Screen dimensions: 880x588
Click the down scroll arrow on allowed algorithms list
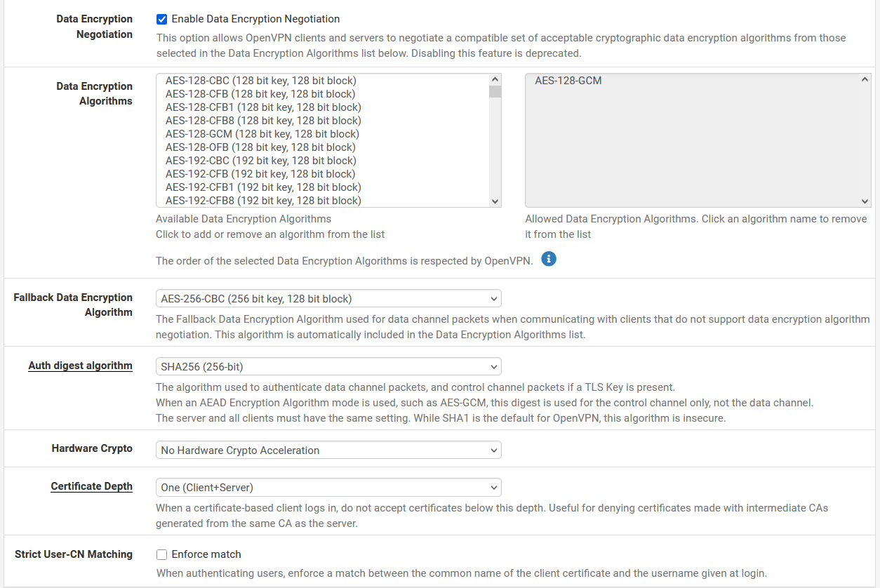click(x=864, y=201)
